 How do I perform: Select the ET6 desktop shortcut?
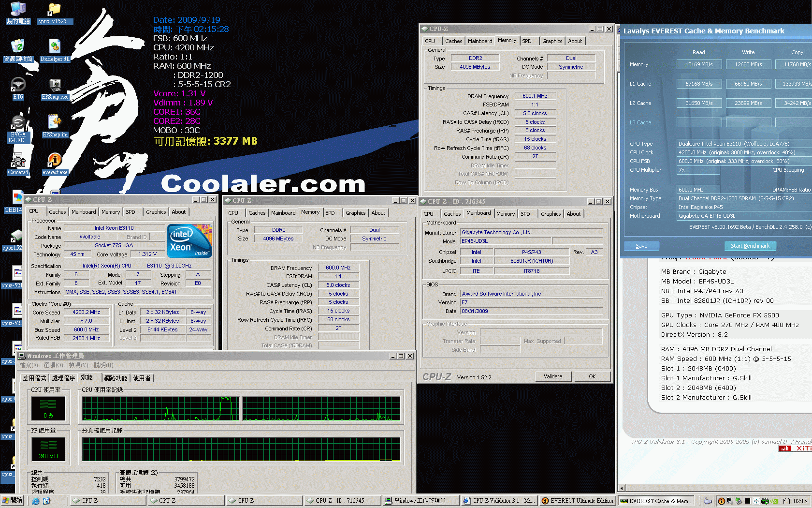pyautogui.click(x=18, y=88)
